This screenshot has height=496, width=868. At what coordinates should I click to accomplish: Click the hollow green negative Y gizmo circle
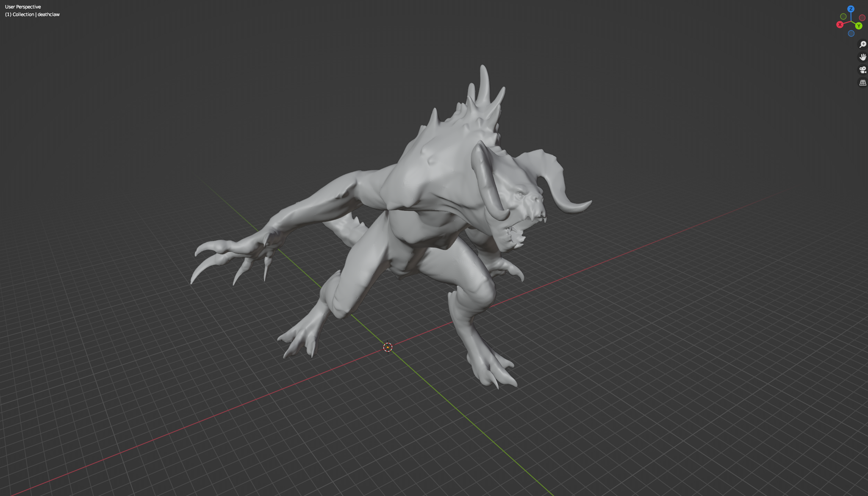[843, 17]
